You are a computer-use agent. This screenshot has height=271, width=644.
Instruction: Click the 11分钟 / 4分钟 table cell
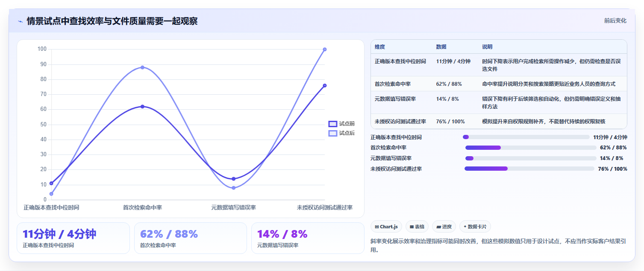[x=453, y=61]
